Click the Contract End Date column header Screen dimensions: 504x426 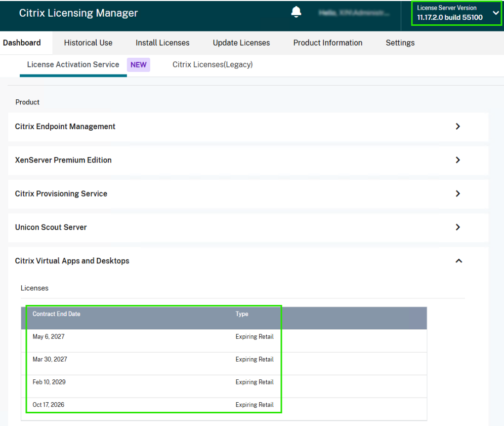click(x=56, y=314)
